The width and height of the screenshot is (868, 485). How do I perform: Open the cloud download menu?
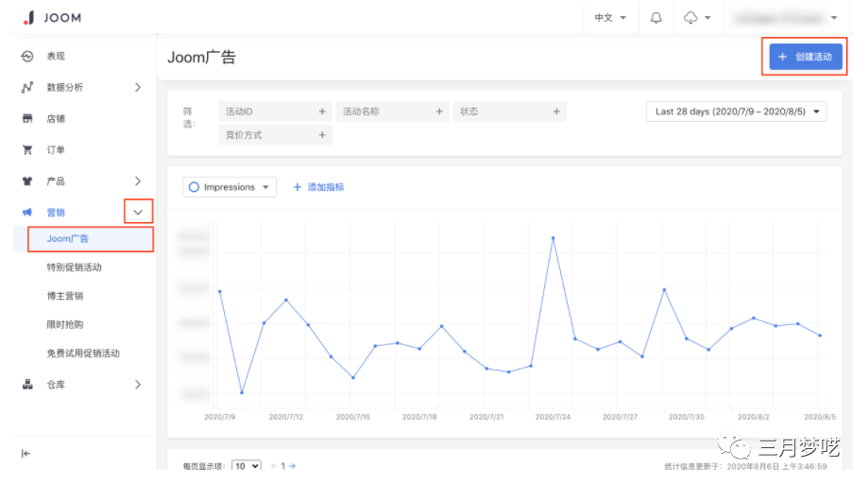tap(696, 18)
